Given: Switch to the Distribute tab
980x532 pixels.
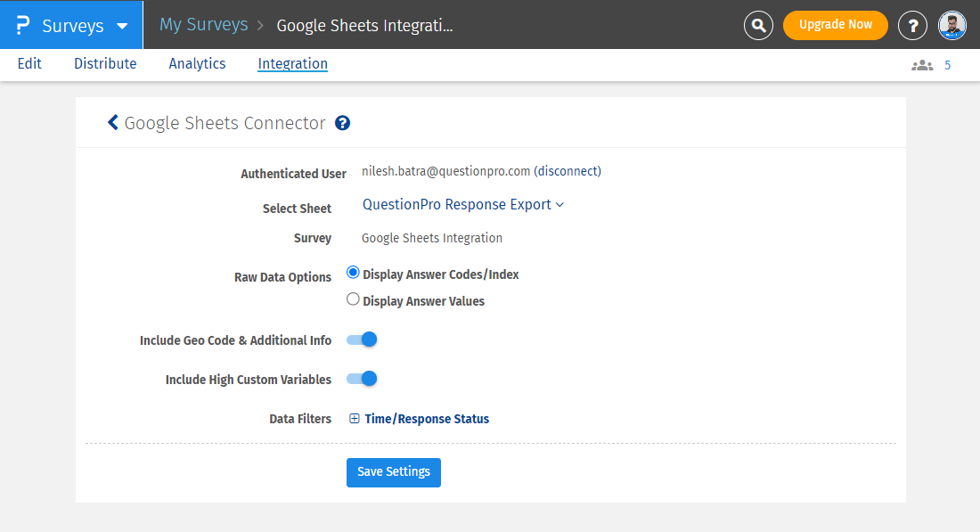Looking at the screenshot, I should pos(105,64).
